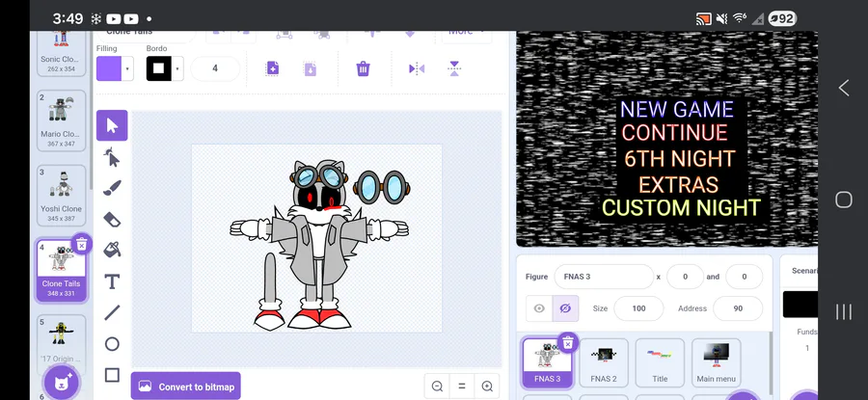Screen dimensions: 868x400
Task: Click 6TH NIGHT on the stage
Action: [680, 159]
